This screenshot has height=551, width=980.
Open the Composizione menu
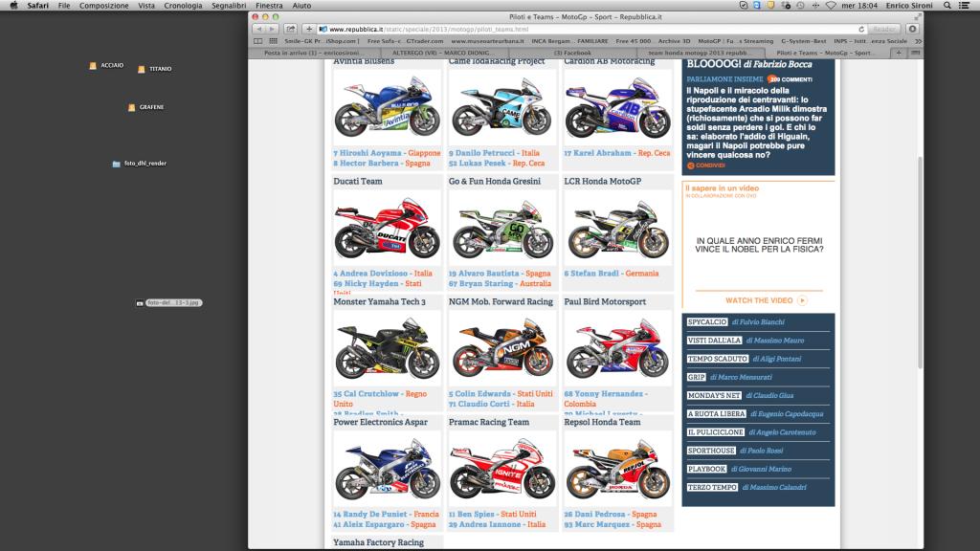tap(103, 5)
